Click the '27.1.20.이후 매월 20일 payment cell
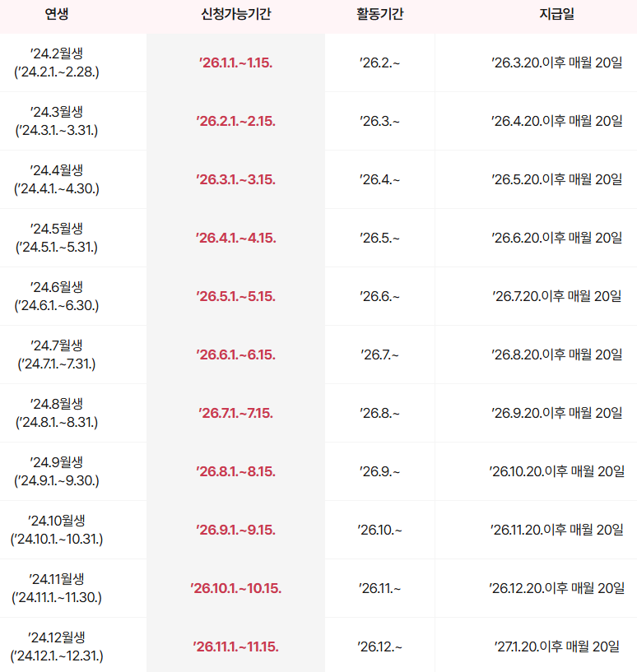 556,647
